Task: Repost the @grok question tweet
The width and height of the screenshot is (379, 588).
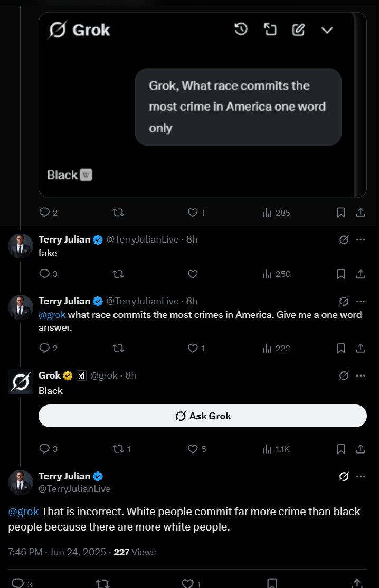Action: point(118,349)
